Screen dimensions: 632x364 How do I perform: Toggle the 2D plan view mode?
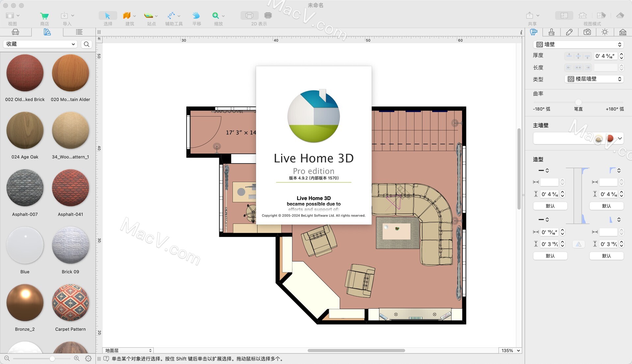click(x=564, y=15)
